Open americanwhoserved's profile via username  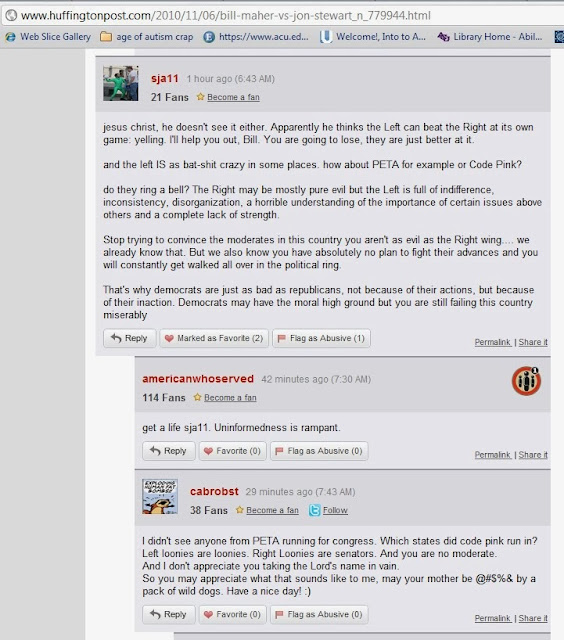tap(198, 379)
